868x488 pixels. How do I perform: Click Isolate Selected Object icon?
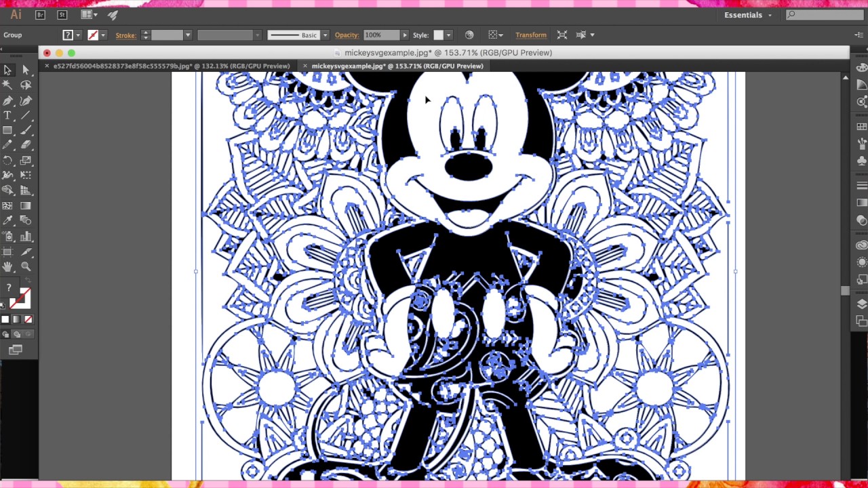coord(562,35)
